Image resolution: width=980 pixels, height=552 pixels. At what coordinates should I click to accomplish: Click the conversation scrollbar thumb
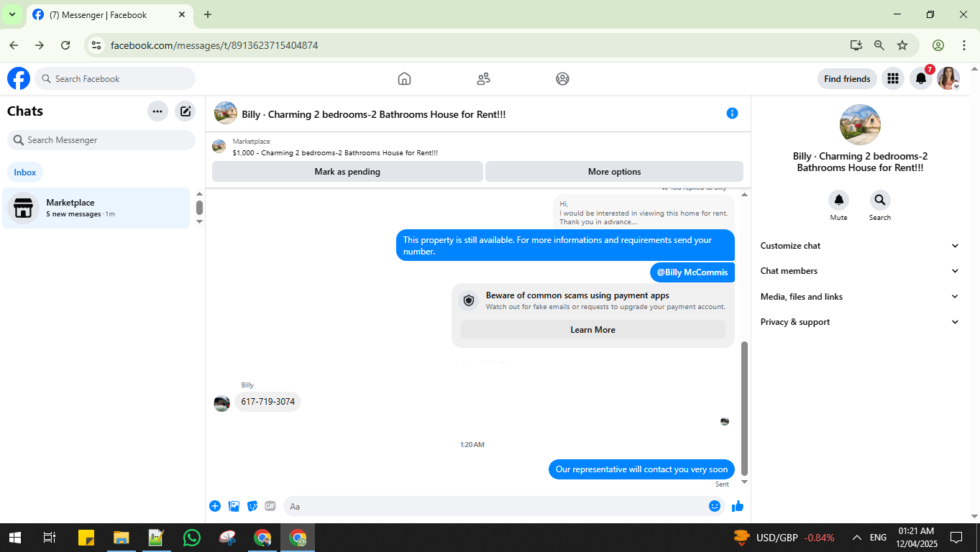point(744,407)
